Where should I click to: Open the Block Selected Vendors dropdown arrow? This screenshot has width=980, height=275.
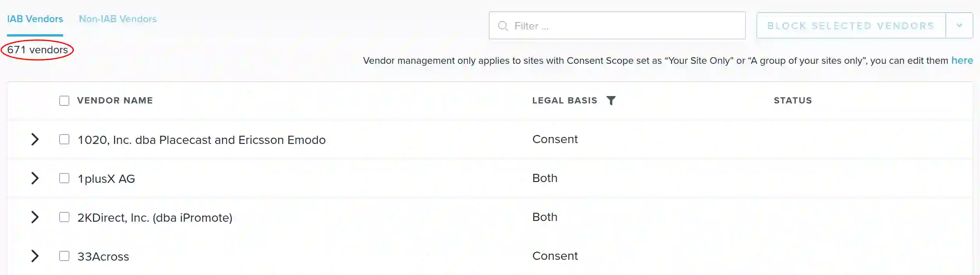click(x=959, y=26)
